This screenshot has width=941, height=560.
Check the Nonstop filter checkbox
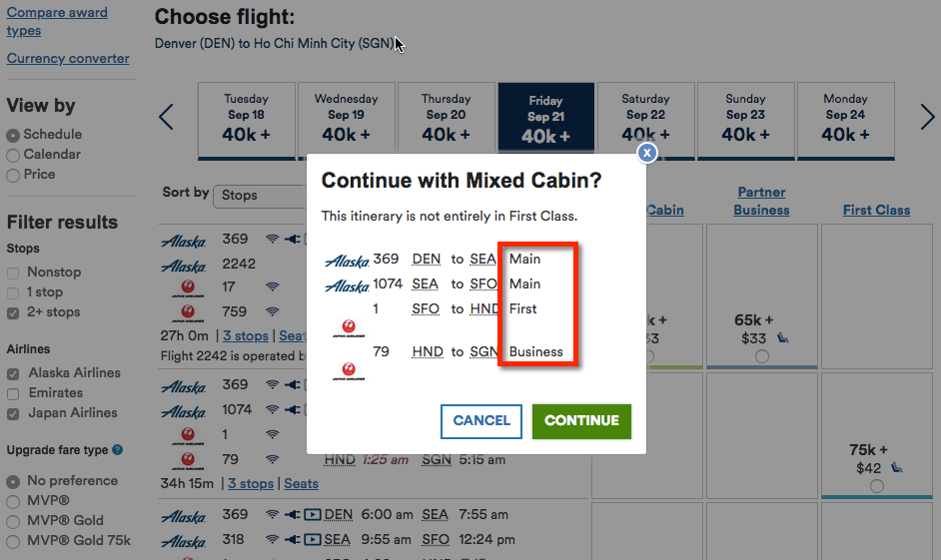[x=13, y=274]
